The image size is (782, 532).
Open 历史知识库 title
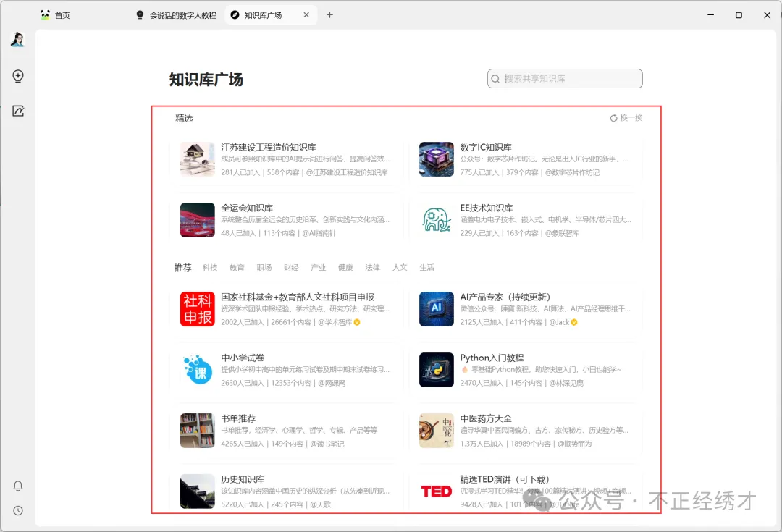[x=243, y=480]
